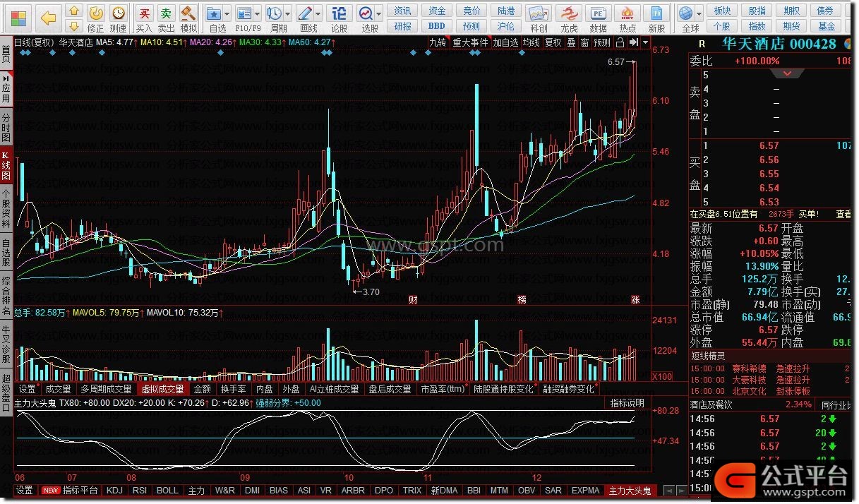Click 加自选 to add to watchlist

click(505, 42)
